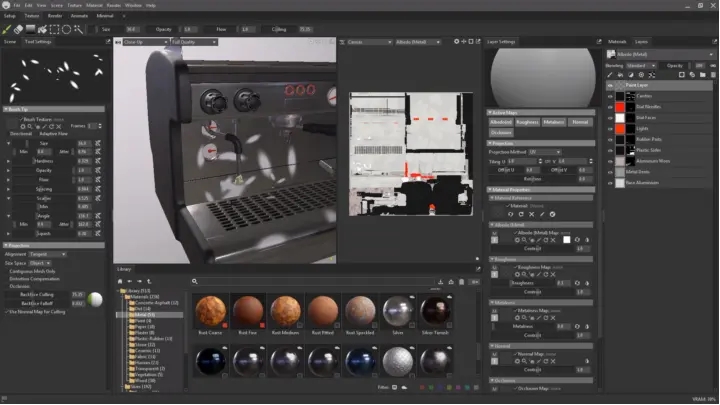Image resolution: width=720 pixels, height=405 pixels.
Task: Open the Albedo (Metal) channel dropdown above canvas
Action: tap(418, 42)
